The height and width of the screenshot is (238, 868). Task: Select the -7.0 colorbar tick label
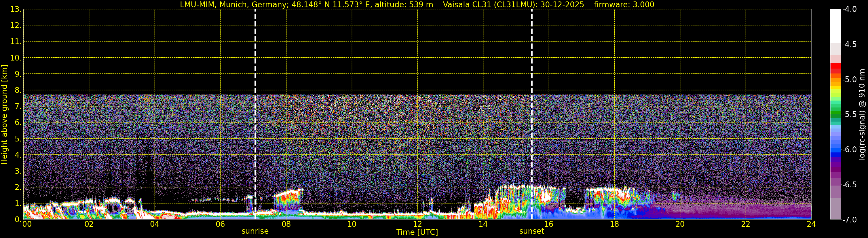[849, 220]
